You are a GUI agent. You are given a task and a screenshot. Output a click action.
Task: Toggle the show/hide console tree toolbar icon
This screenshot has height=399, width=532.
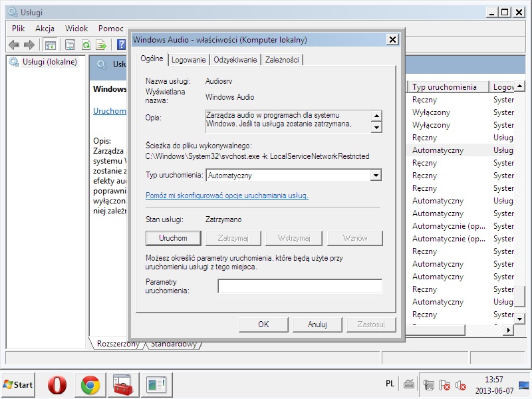point(51,45)
